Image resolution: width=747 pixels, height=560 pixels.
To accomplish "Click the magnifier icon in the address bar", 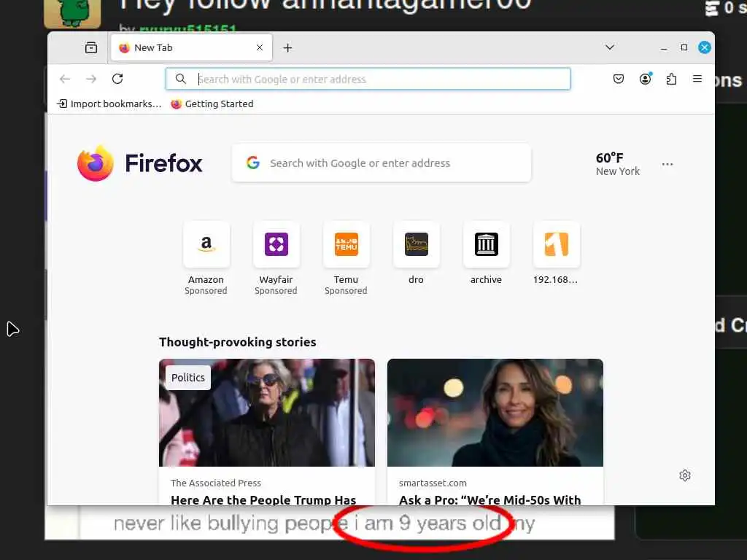I will (181, 79).
